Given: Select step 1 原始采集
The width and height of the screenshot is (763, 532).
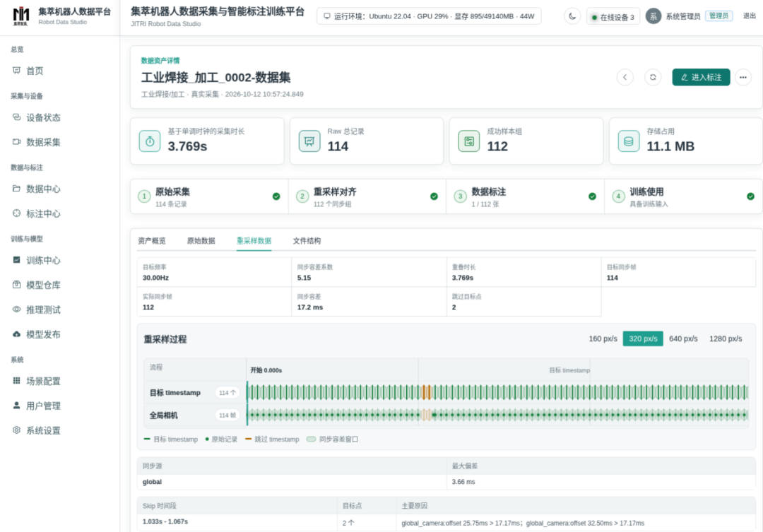Looking at the screenshot, I should point(209,196).
